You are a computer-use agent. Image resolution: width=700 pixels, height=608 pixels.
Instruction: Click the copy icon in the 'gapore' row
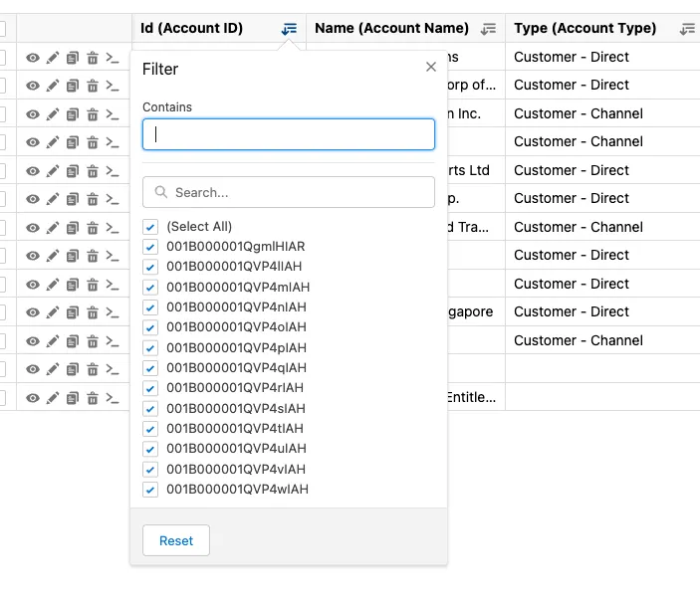pos(73,312)
